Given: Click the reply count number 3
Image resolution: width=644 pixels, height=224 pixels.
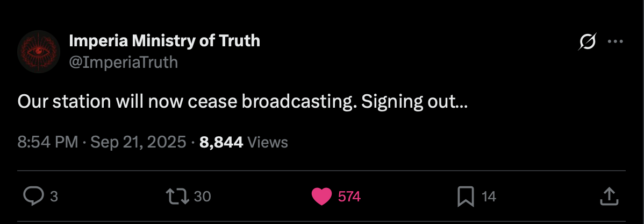Looking at the screenshot, I should 53,197.
